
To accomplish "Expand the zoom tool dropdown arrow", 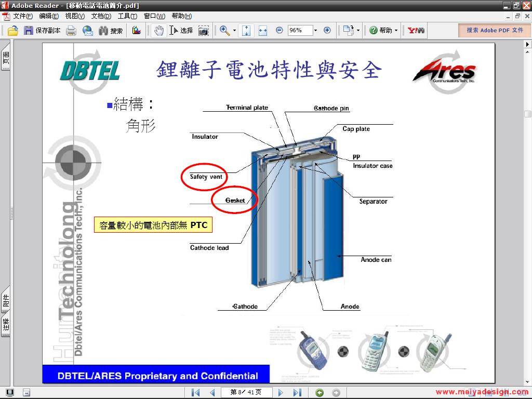I will pyautogui.click(x=234, y=31).
